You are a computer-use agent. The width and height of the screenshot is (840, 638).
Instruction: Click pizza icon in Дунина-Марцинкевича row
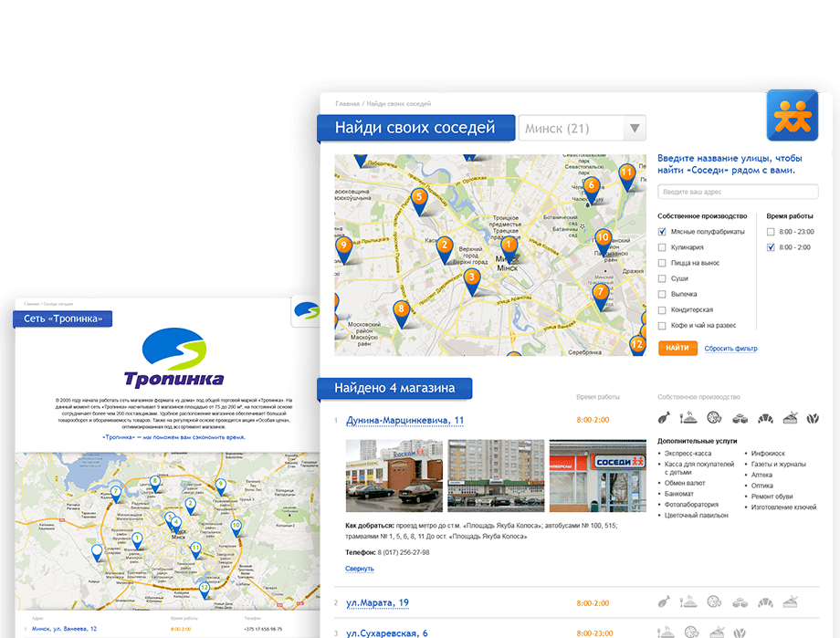click(x=714, y=418)
